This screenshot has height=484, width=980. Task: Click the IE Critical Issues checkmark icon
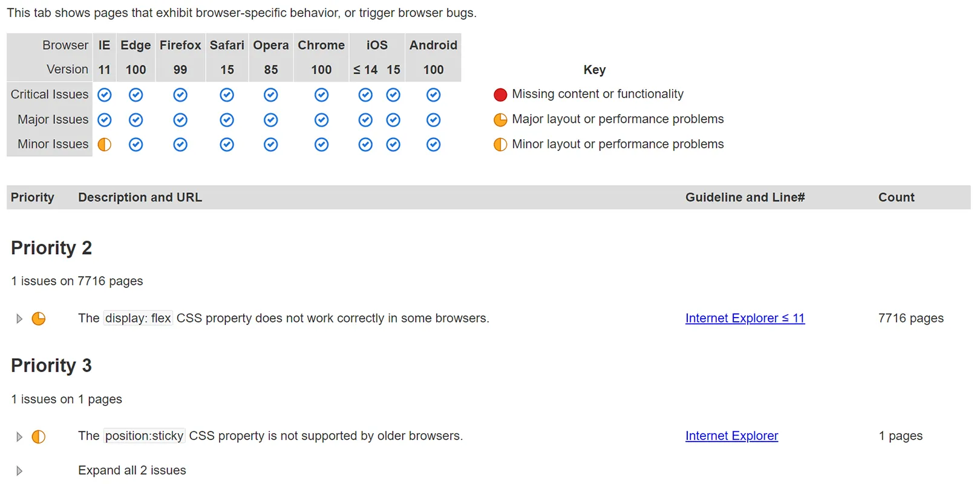pos(104,94)
